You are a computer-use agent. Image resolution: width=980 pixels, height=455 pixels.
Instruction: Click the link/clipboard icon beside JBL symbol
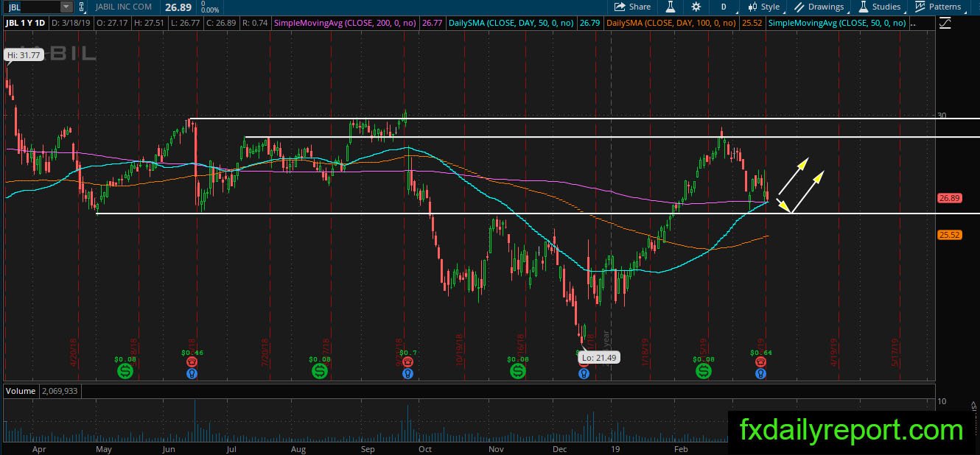pos(82,7)
